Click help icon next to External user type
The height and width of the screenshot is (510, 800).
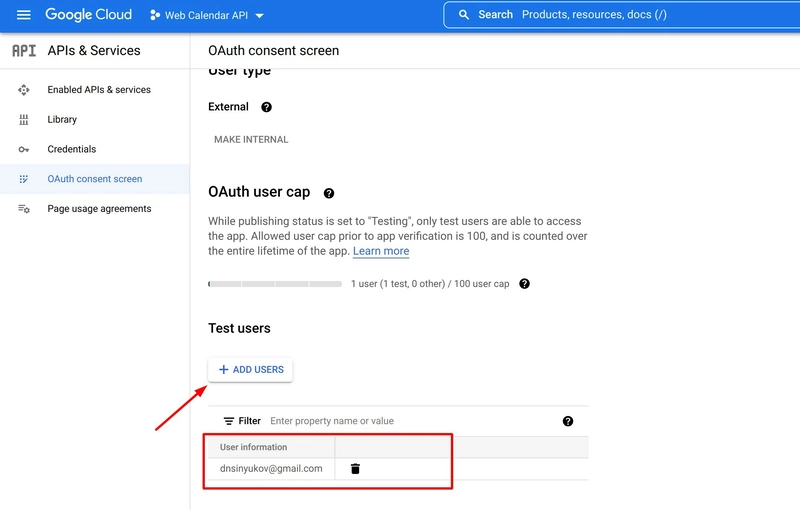tap(266, 107)
